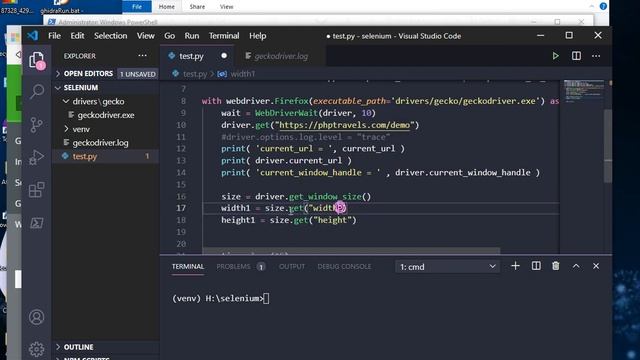This screenshot has width=640, height=360.
Task: Switch to the Output panel tab
Action: point(292,267)
